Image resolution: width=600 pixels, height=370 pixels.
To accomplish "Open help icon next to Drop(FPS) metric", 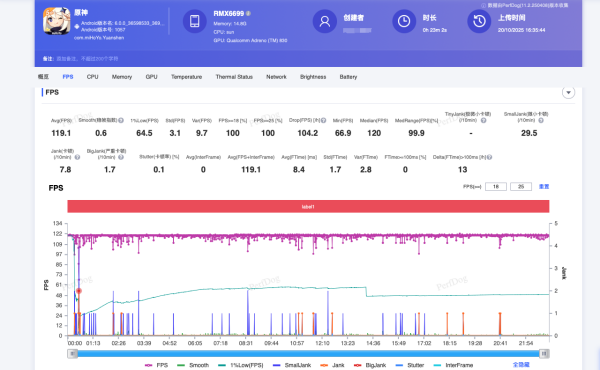I will pyautogui.click(x=323, y=121).
